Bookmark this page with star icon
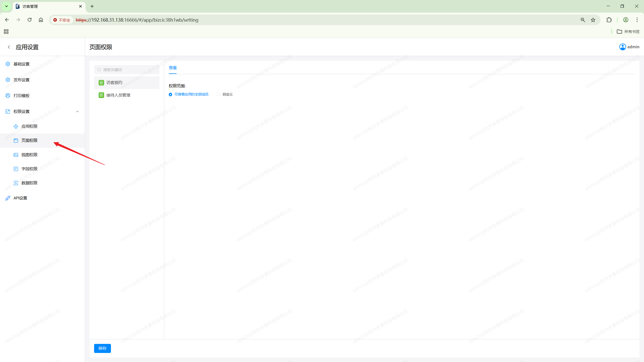644x362 pixels. click(x=593, y=20)
